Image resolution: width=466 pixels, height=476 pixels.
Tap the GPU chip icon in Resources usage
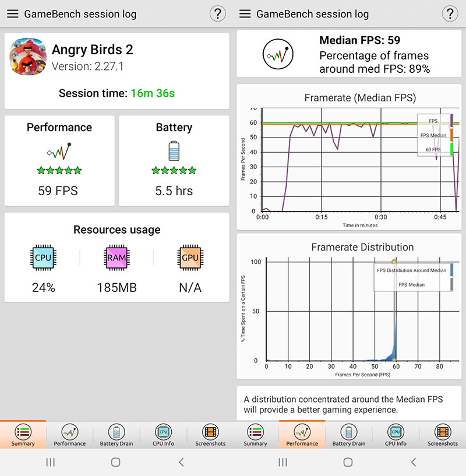(x=190, y=258)
